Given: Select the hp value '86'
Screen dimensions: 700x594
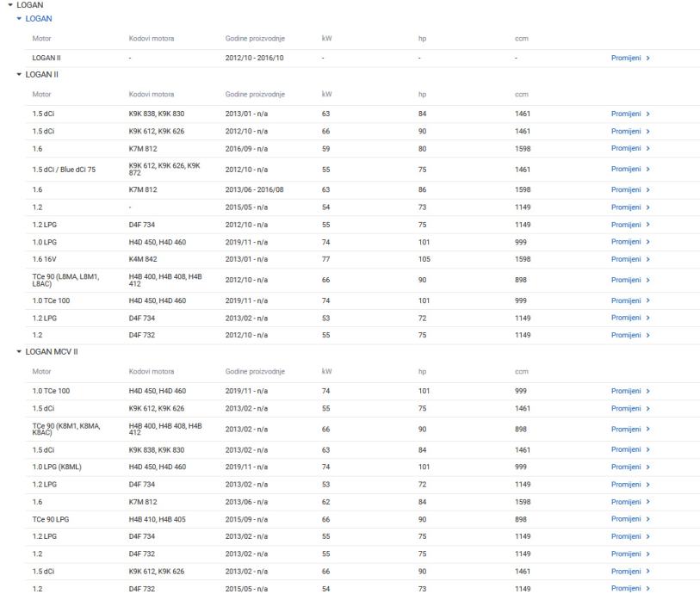Looking at the screenshot, I should pos(422,189).
